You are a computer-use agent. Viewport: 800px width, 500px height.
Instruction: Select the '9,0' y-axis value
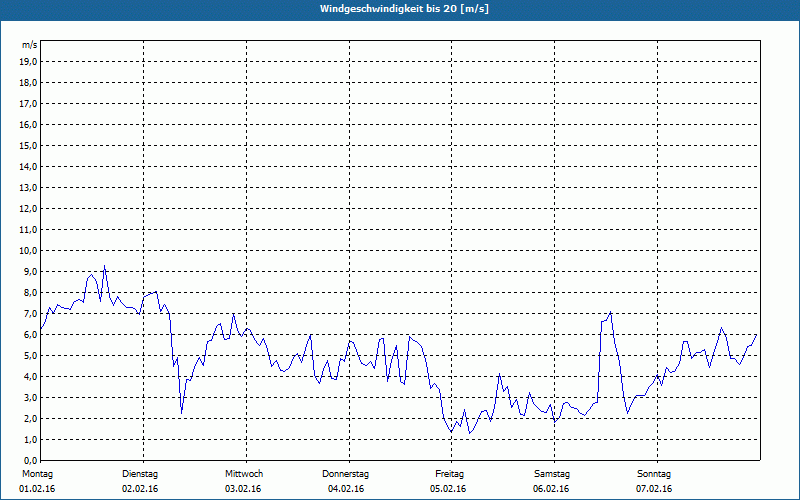click(x=31, y=271)
